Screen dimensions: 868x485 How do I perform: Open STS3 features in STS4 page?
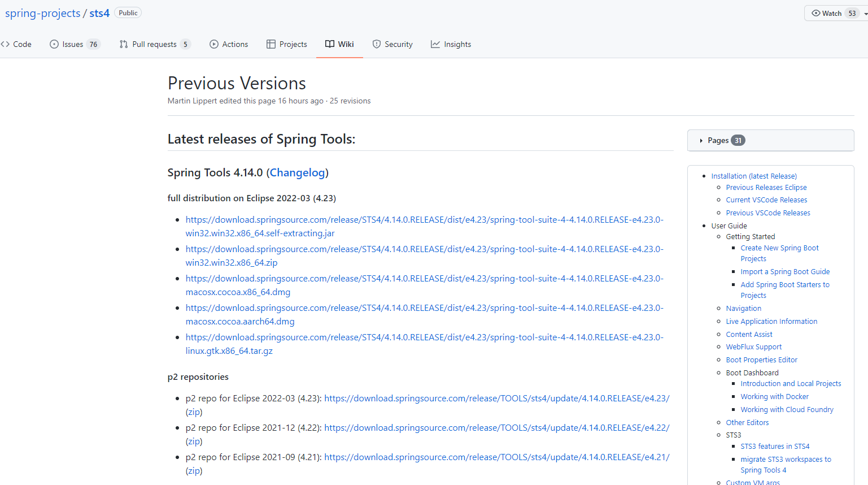tap(775, 447)
